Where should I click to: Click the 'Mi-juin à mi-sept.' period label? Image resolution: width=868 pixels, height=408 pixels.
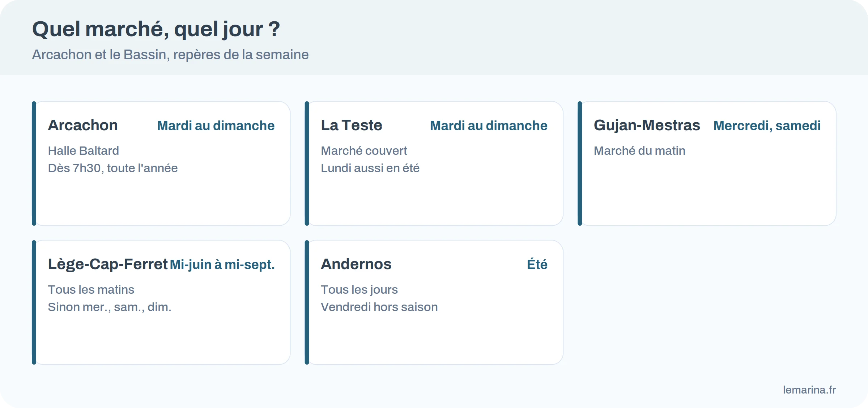point(222,264)
